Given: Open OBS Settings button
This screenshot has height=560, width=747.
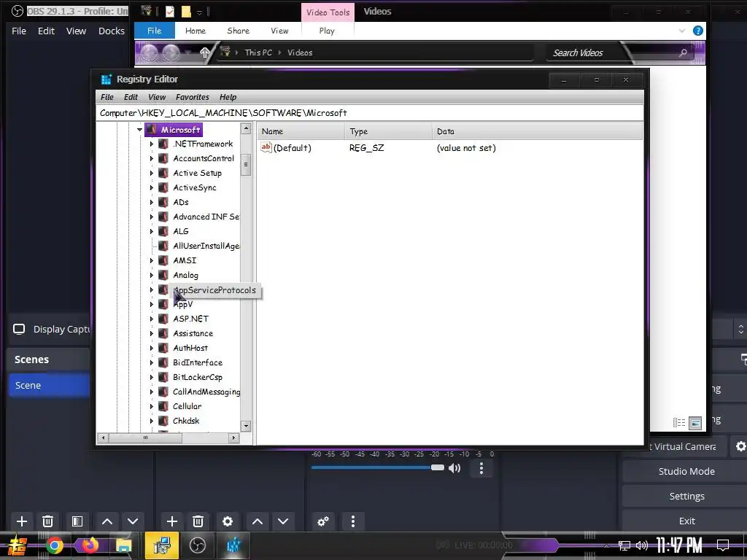Looking at the screenshot, I should tap(686, 496).
